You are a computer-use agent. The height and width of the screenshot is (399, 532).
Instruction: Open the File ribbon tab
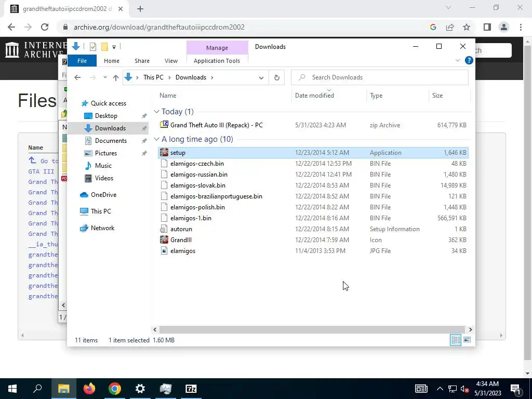(x=82, y=61)
